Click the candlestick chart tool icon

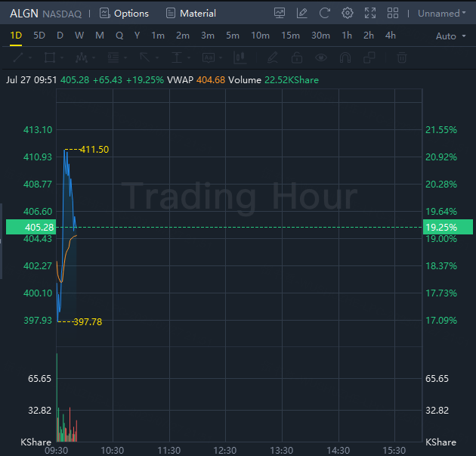[240, 57]
